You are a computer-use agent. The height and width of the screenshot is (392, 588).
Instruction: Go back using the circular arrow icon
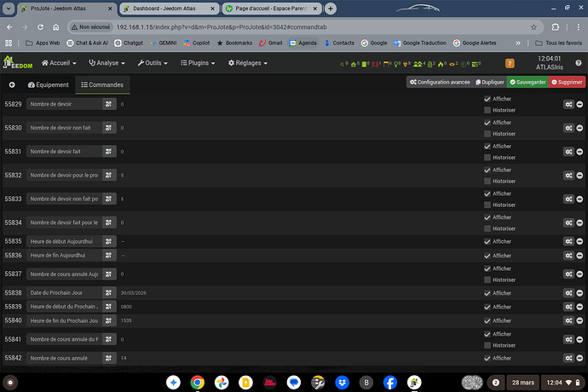[12, 84]
